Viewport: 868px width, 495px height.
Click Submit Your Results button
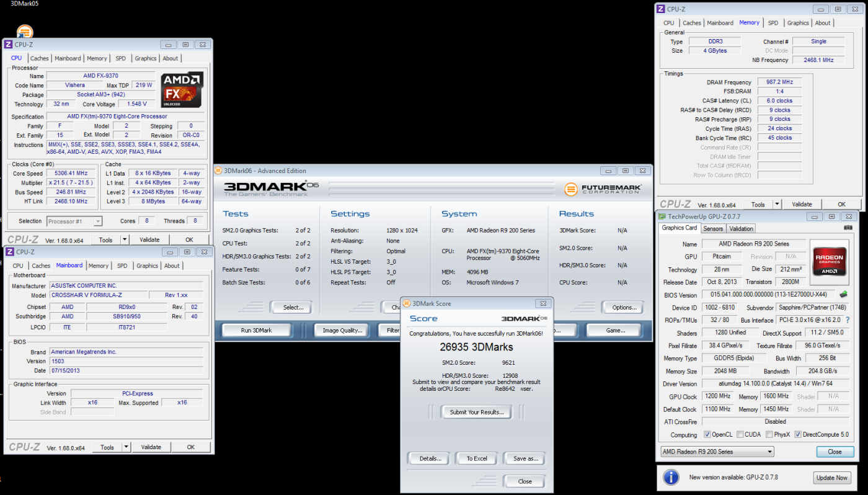point(477,412)
